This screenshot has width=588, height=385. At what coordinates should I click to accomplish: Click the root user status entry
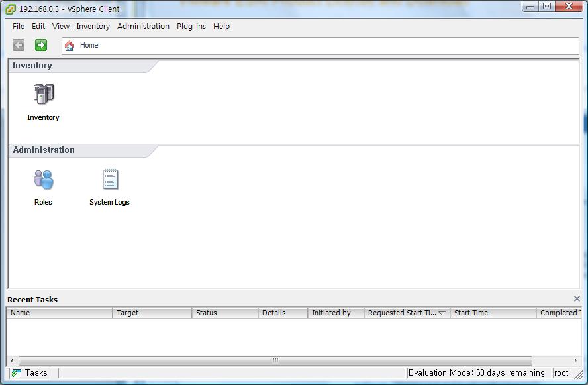(562, 373)
